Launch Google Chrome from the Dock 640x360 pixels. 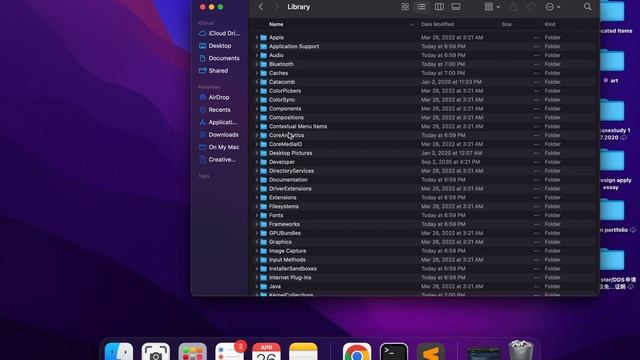[357, 351]
